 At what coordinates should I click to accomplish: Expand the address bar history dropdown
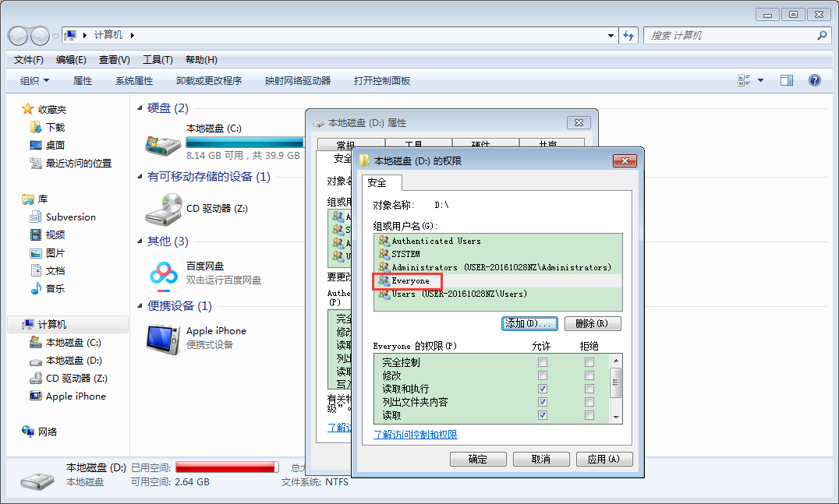click(610, 35)
